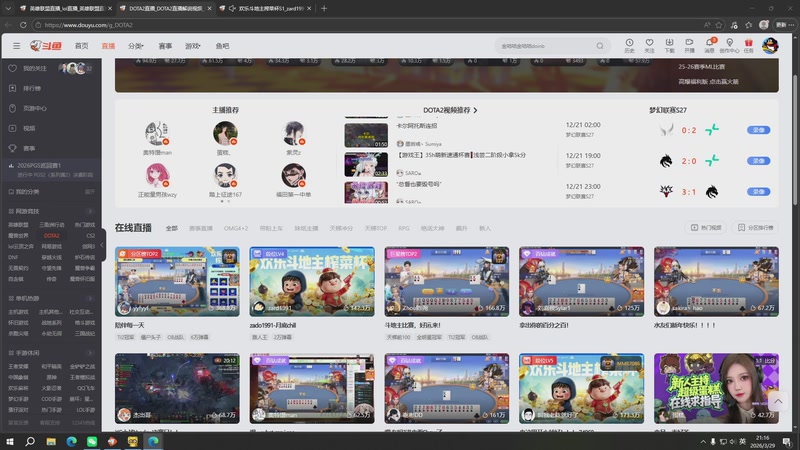Open the Dota 2 stream thumbnail with 20:12
800x450 pixels.
point(177,388)
